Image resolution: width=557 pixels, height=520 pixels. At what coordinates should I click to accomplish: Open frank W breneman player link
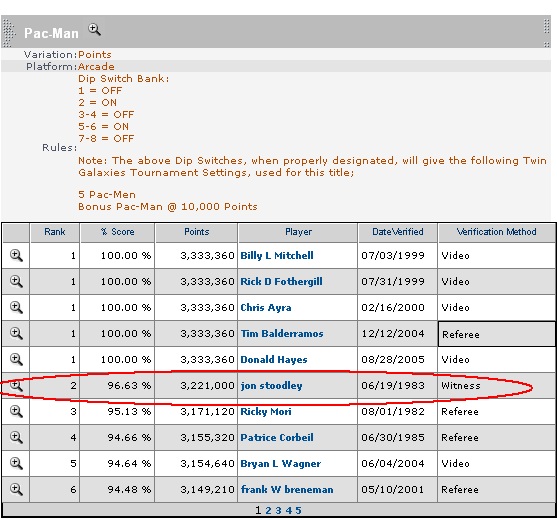[x=287, y=489]
